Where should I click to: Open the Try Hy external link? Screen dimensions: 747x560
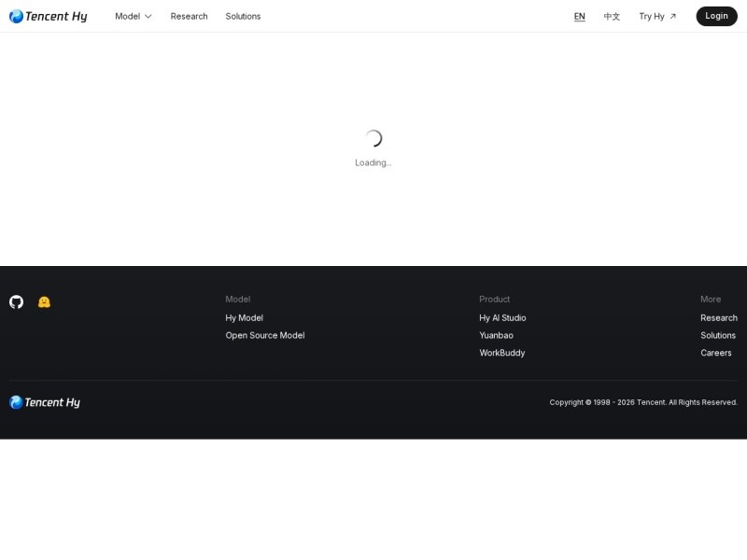point(657,16)
